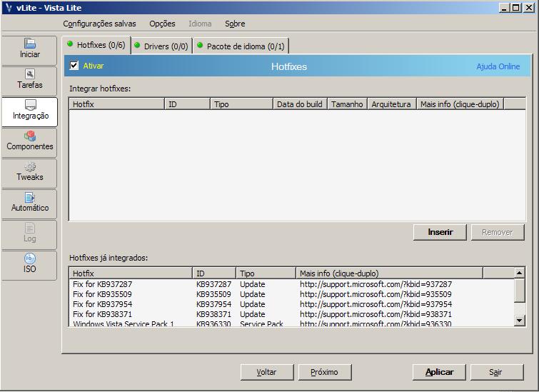Select Windows Vista Service Pack 1 row

(291, 323)
